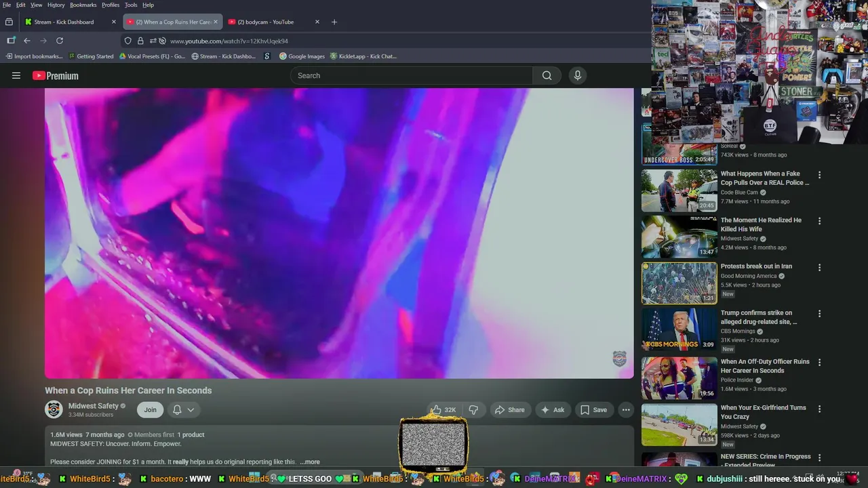This screenshot has height=488, width=868.
Task: Open Getting Started bookmark
Action: pyautogui.click(x=91, y=56)
